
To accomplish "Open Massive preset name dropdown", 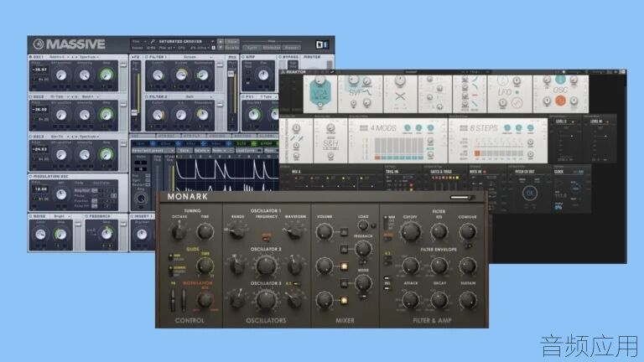I will click(186, 41).
